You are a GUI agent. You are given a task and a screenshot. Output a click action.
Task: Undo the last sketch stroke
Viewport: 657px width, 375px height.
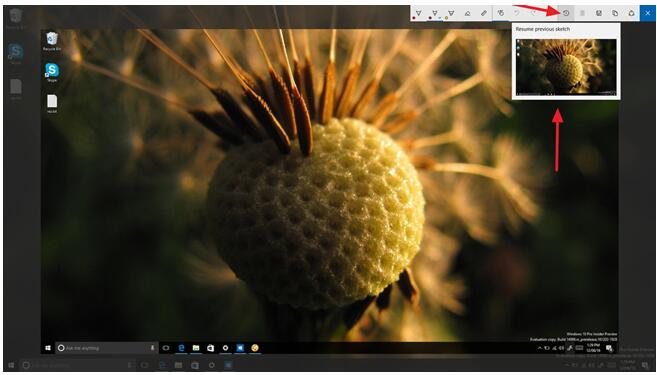(517, 13)
